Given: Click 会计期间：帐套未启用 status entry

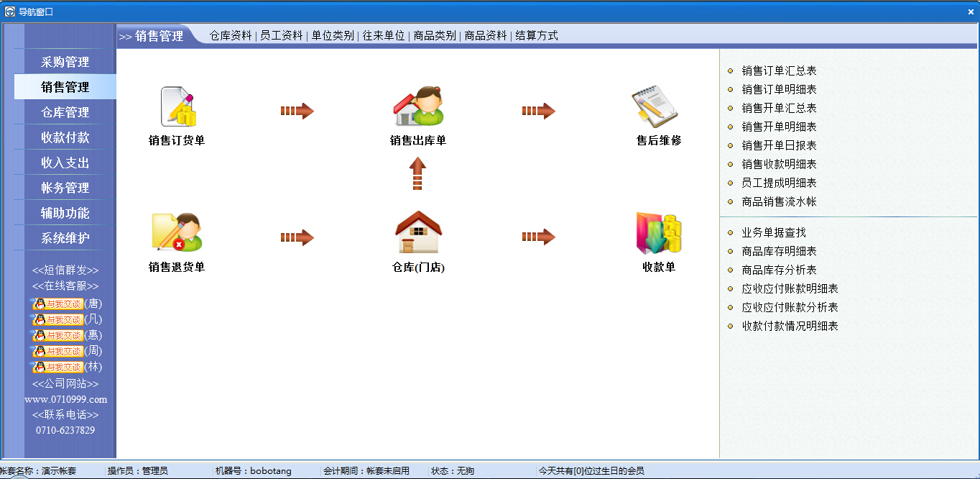Looking at the screenshot, I should [x=366, y=470].
